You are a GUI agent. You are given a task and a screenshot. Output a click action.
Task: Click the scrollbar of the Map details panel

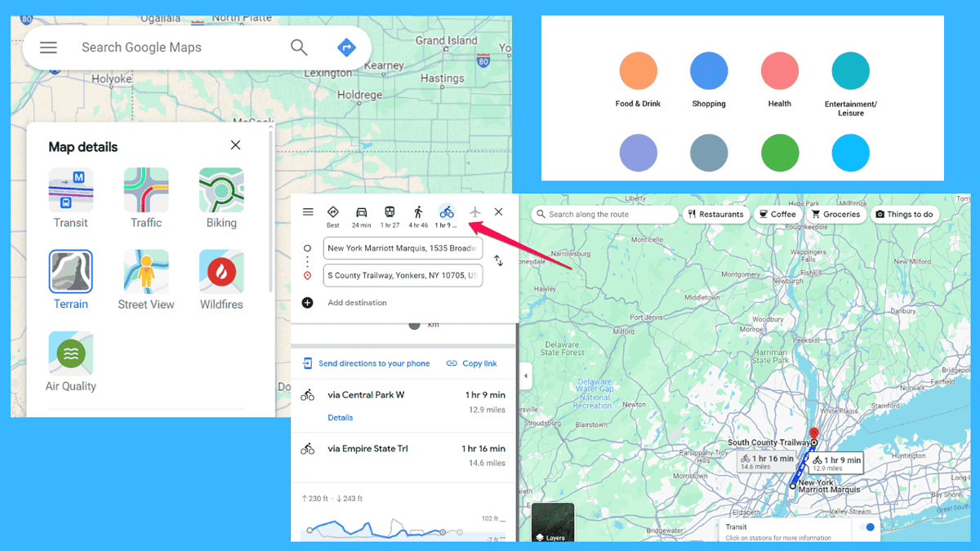[271, 212]
